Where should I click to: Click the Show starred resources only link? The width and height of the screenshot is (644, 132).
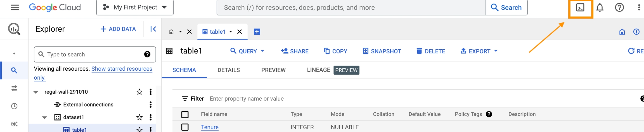[122, 69]
